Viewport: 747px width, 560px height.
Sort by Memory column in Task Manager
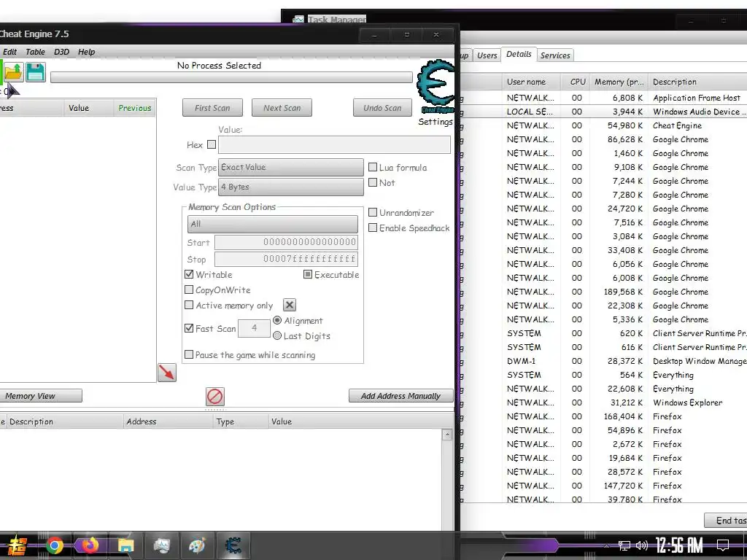coord(619,82)
